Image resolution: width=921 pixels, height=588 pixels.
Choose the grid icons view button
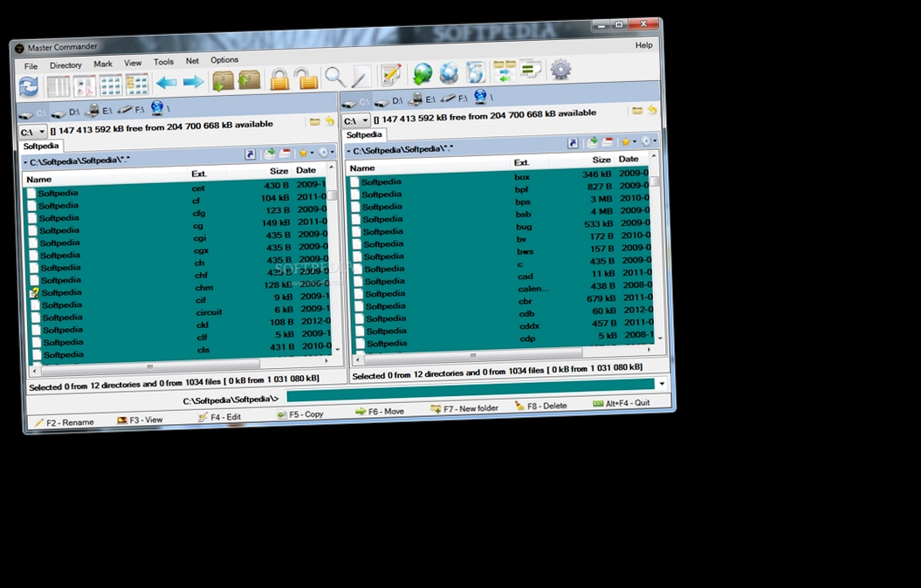coord(110,85)
